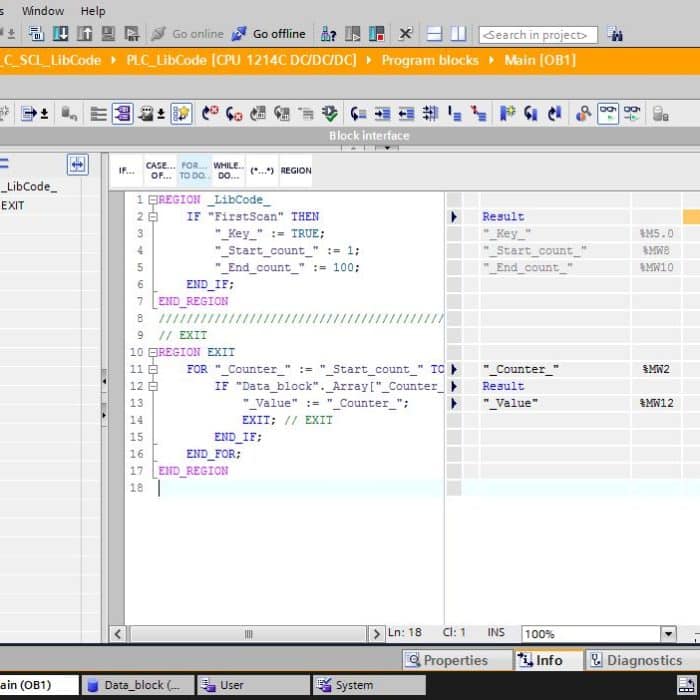This screenshot has height=700, width=700.
Task: Insert WHILE... DO... instruction from favorites
Action: click(x=229, y=171)
